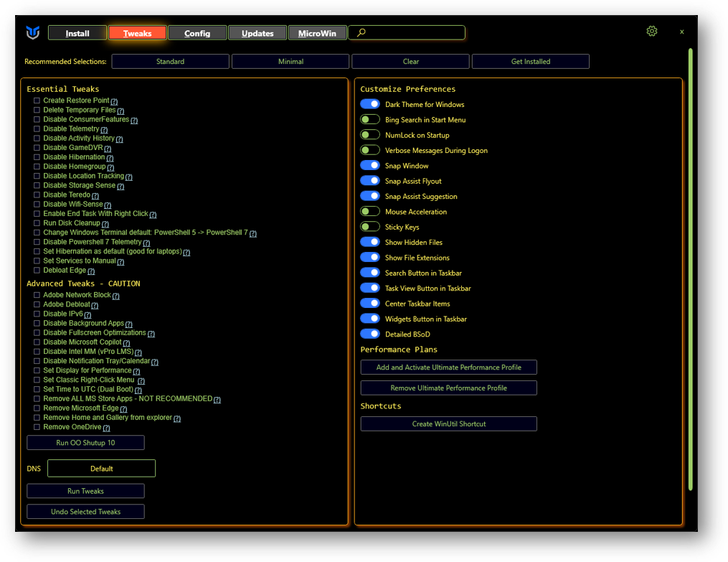Check Disable Powershell 7 Telemetry checkbox

37,242
